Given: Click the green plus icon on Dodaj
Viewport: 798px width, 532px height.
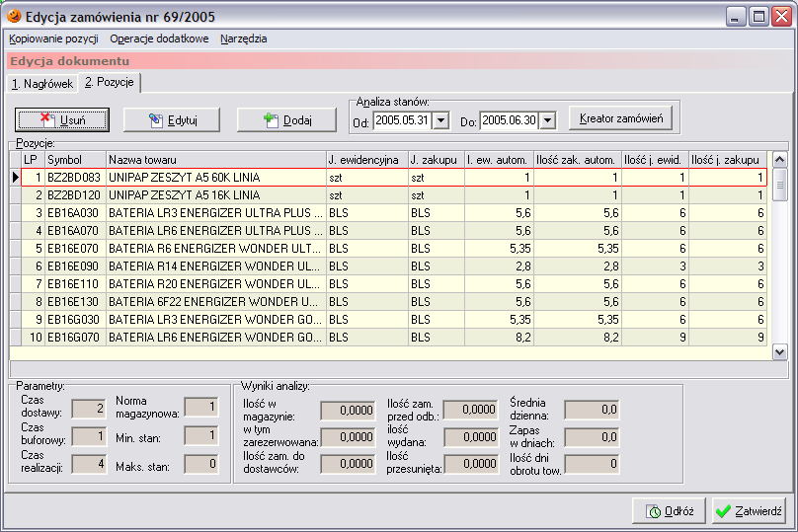Looking at the screenshot, I should pyautogui.click(x=272, y=120).
